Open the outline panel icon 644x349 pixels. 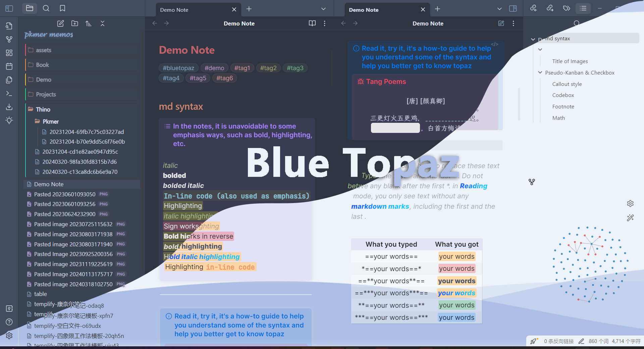(x=583, y=8)
